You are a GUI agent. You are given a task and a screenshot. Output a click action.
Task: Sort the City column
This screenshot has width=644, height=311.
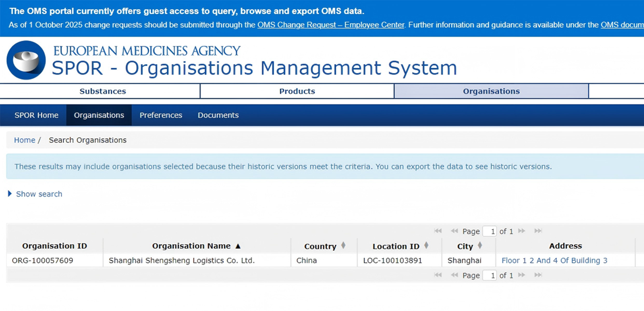coord(480,246)
